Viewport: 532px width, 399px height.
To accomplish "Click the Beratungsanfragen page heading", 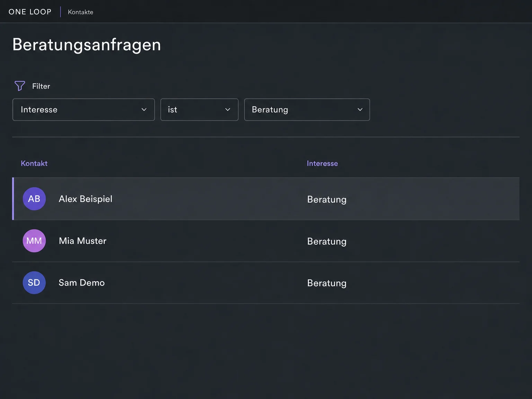I will (87, 45).
